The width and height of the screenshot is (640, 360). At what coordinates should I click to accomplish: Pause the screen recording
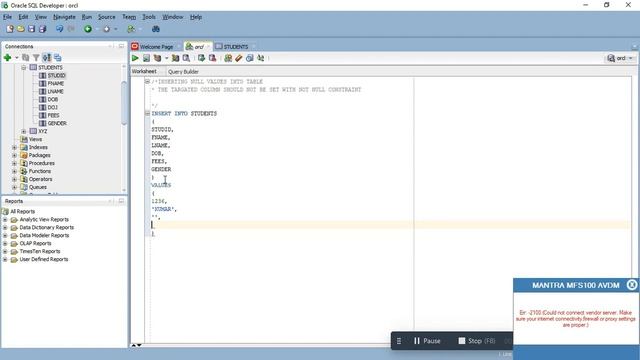pos(427,341)
